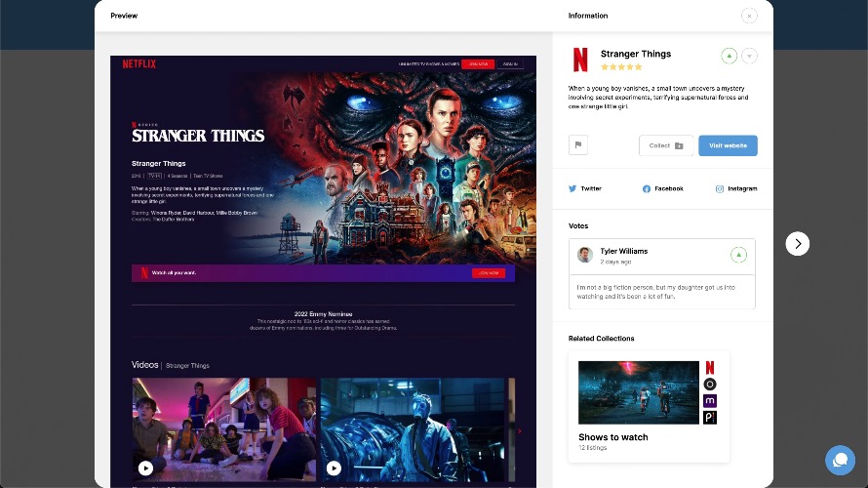The image size is (868, 488).
Task: Open the Shows to watch collection thumbnail
Action: click(638, 392)
